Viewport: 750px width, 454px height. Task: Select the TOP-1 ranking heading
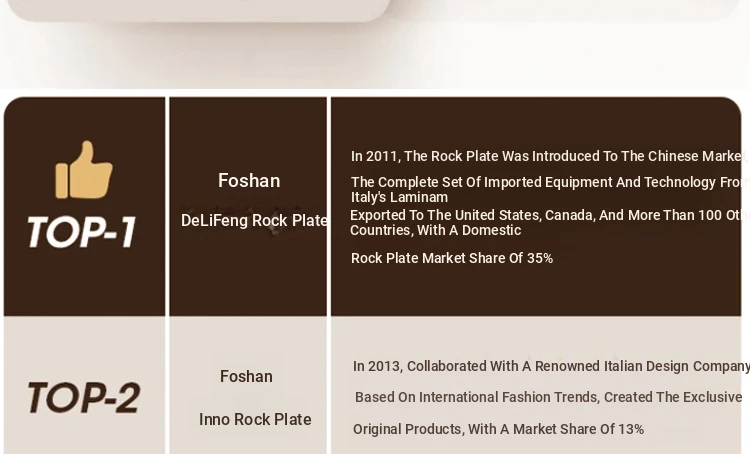coord(82,232)
